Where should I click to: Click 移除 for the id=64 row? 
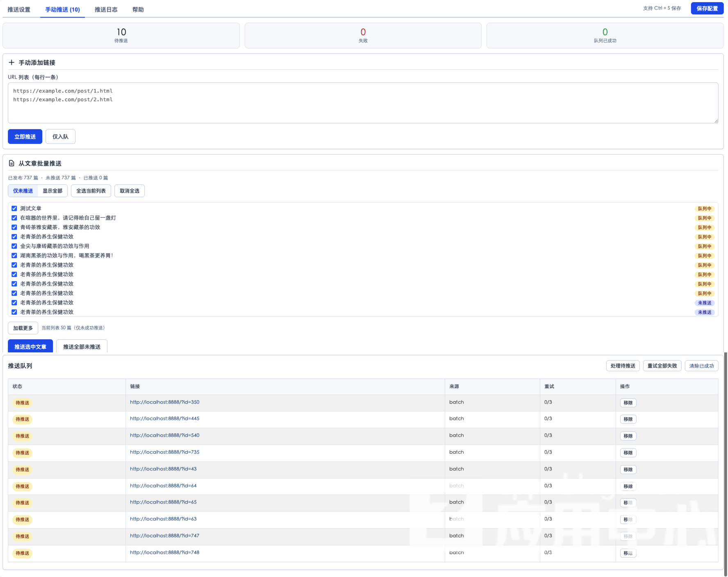pyautogui.click(x=628, y=486)
